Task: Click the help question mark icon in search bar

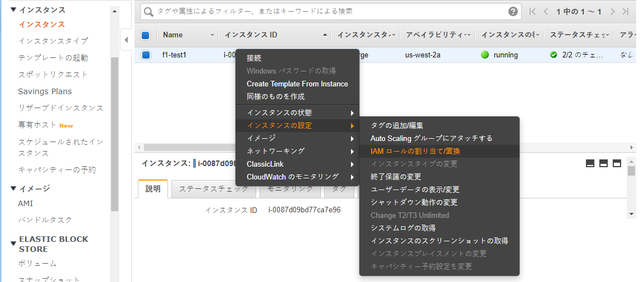Action: [x=513, y=12]
